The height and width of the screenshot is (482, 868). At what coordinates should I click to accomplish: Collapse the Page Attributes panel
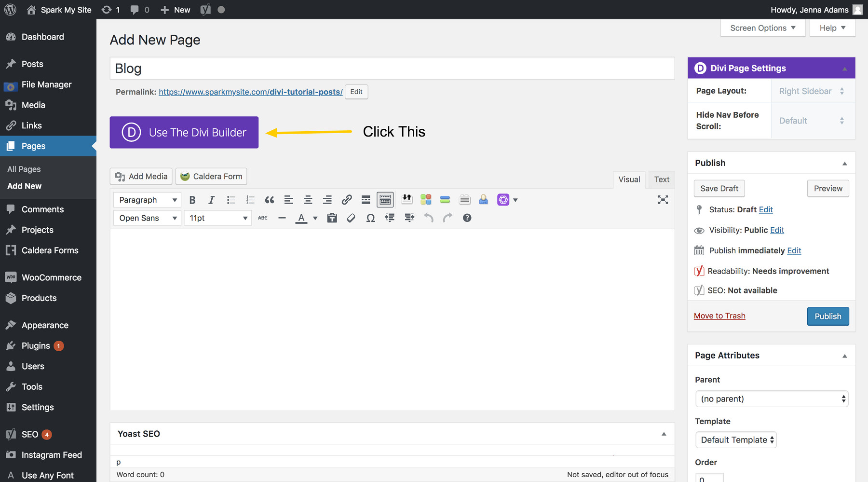[x=845, y=356]
